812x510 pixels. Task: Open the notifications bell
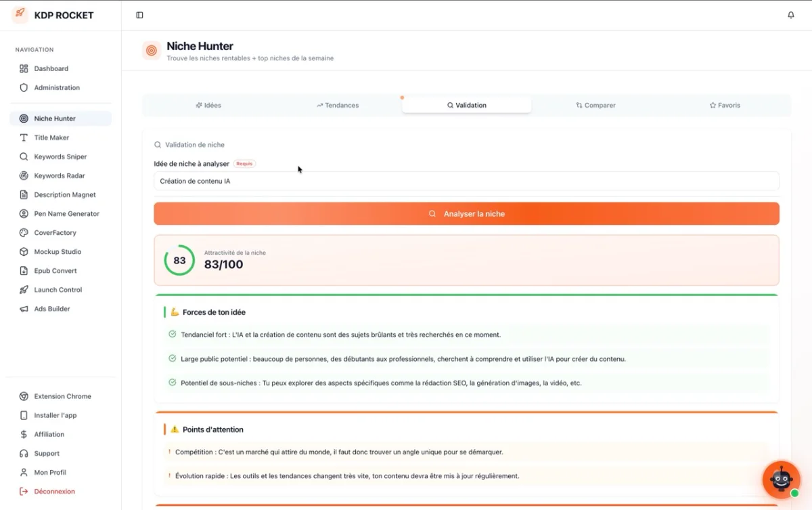pyautogui.click(x=790, y=15)
